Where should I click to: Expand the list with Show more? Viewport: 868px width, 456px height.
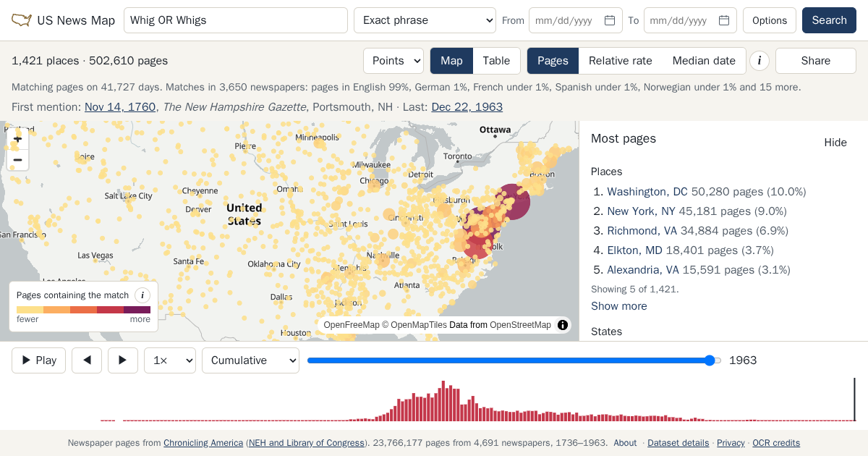point(619,306)
